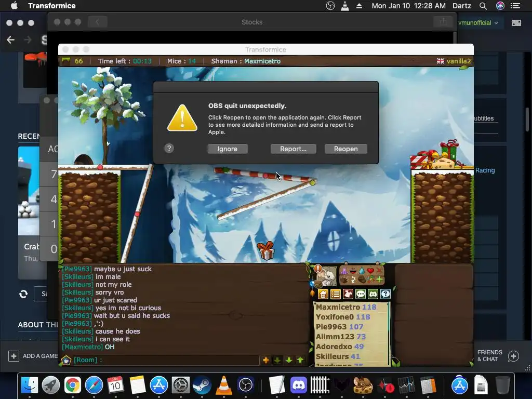Click the date and time in menu bar
The image size is (532, 399).
click(408, 6)
